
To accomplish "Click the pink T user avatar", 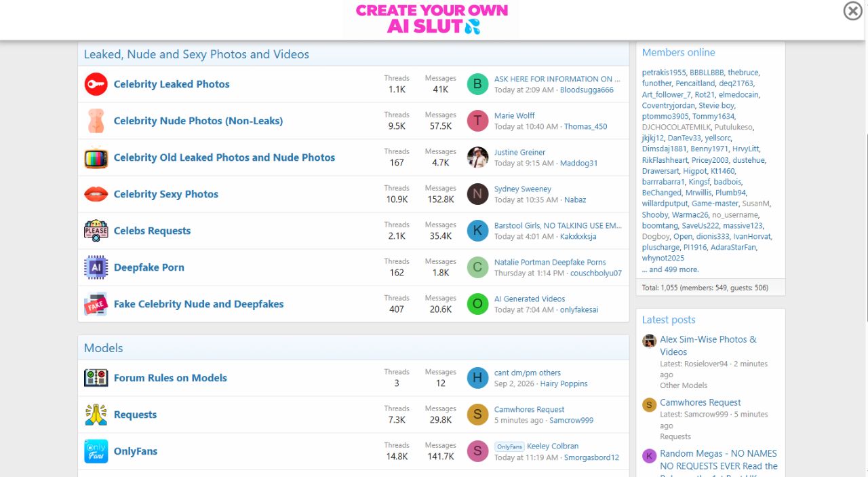I will 477,121.
